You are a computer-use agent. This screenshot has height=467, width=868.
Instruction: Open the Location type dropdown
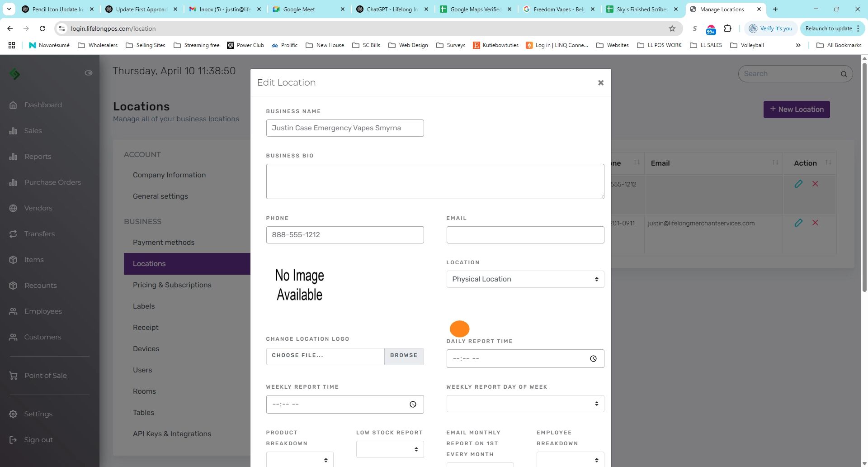pyautogui.click(x=525, y=279)
